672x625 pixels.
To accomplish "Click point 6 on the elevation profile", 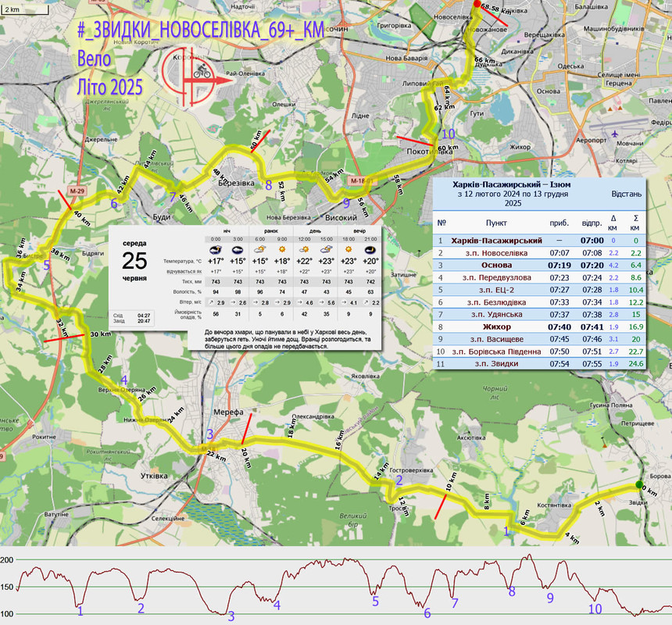I will (427, 613).
